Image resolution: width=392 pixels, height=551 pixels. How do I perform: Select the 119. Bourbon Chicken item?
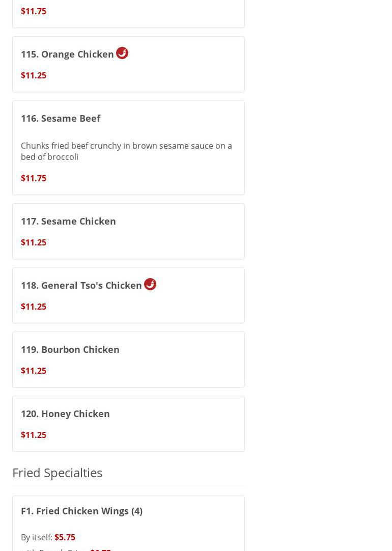70,349
